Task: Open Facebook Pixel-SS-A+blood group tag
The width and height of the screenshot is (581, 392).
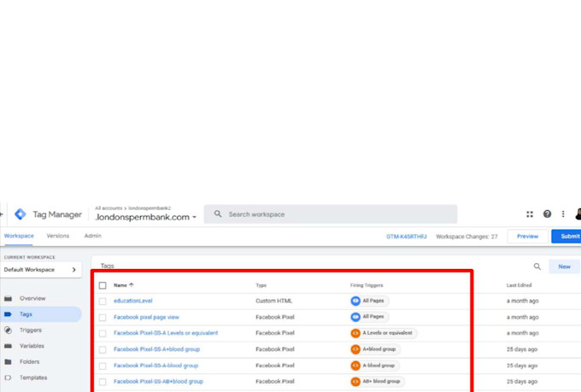Action: (x=156, y=349)
